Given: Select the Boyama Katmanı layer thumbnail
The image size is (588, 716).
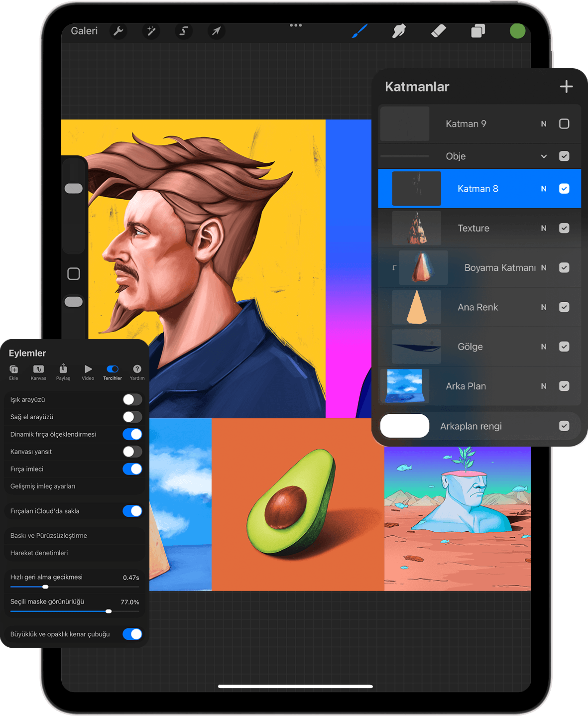Looking at the screenshot, I should (423, 267).
